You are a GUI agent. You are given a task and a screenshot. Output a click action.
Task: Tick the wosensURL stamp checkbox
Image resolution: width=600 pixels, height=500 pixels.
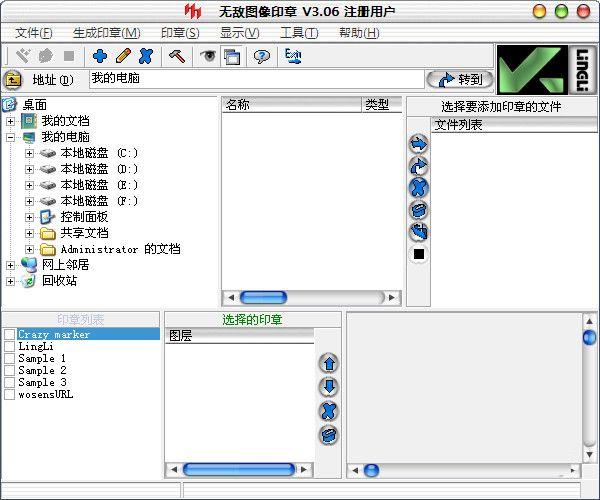click(9, 394)
